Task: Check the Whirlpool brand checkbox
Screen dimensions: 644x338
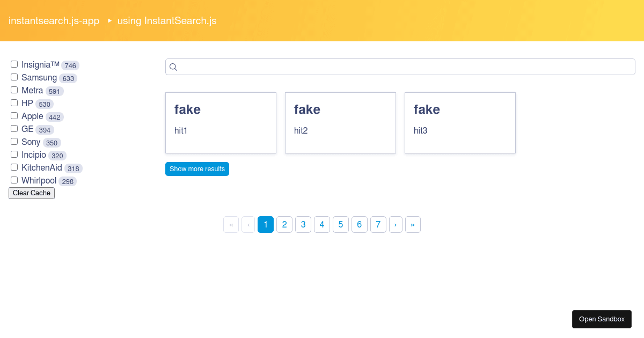Action: coord(14,180)
